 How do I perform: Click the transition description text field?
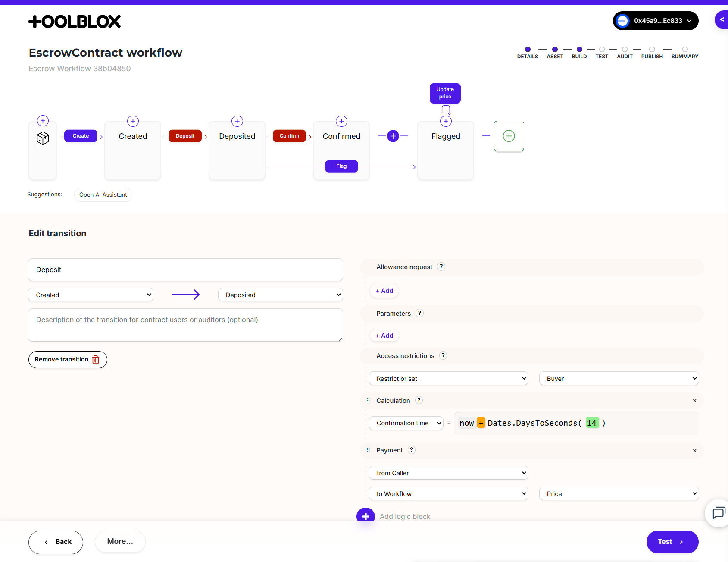(185, 325)
